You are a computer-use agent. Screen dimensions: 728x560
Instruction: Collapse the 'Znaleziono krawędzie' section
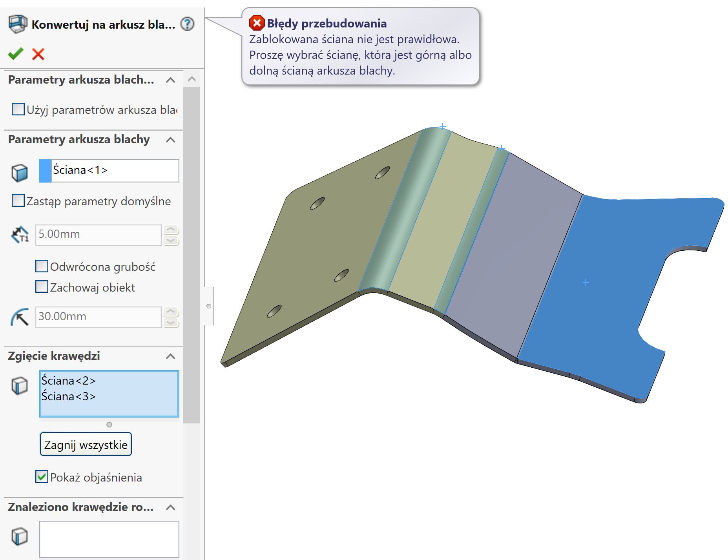point(170,507)
